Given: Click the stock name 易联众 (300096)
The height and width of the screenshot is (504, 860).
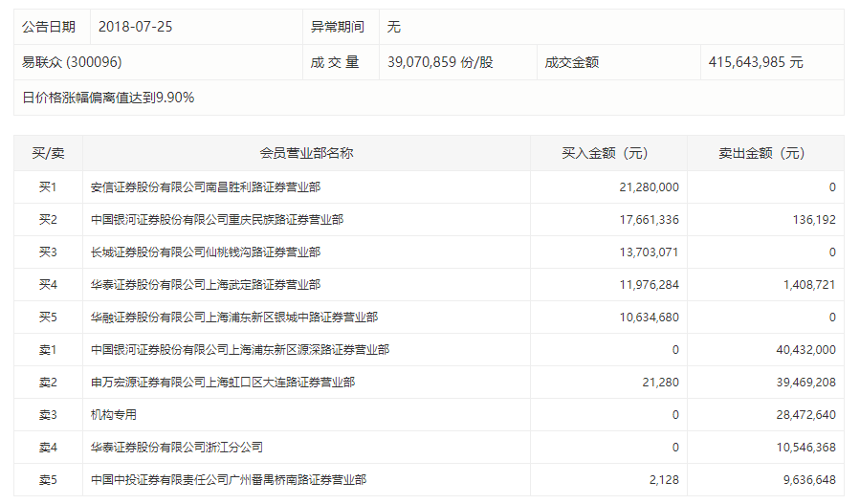Looking at the screenshot, I should (72, 62).
